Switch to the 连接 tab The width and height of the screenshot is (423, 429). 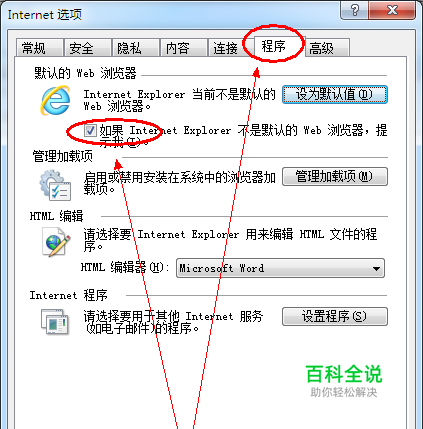click(x=231, y=48)
